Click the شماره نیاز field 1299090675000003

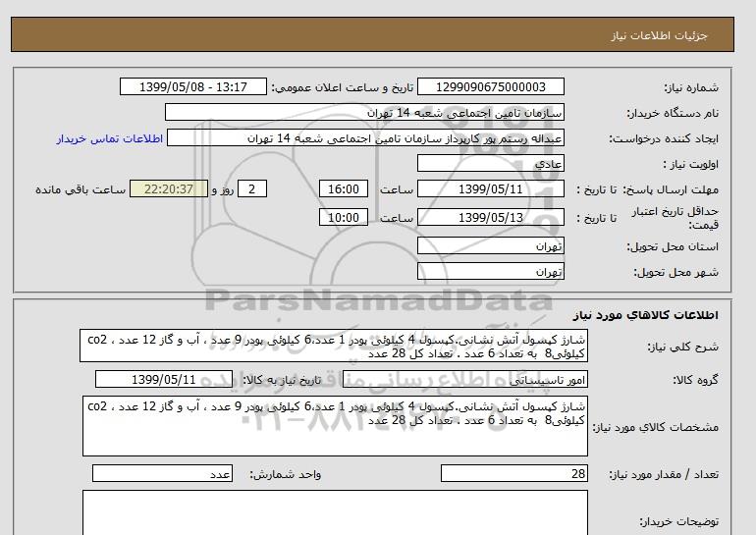490,86
